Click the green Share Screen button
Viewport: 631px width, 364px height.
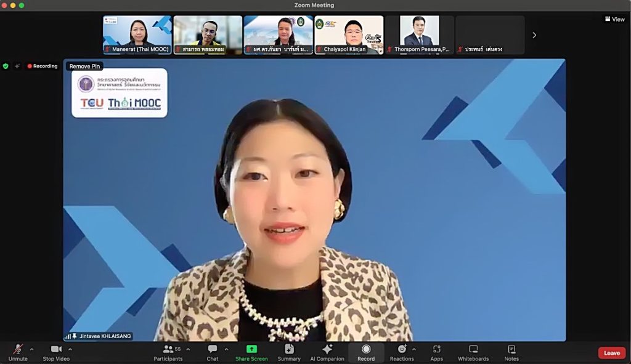click(251, 353)
